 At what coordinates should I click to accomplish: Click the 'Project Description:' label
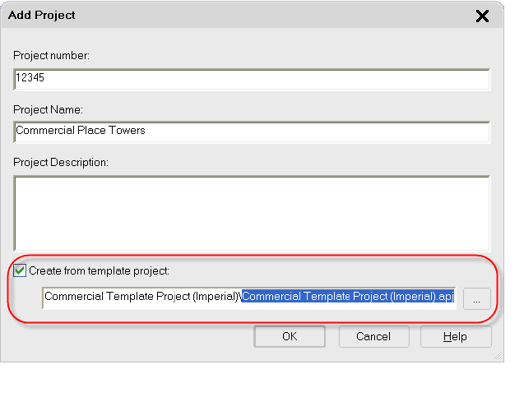[x=61, y=162]
